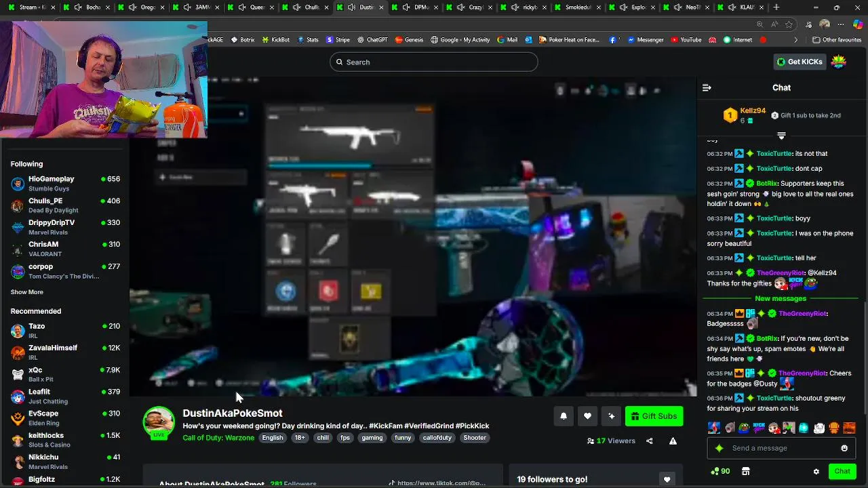Open the Messenger bookmark
This screenshot has width=868, height=488.
pos(646,40)
